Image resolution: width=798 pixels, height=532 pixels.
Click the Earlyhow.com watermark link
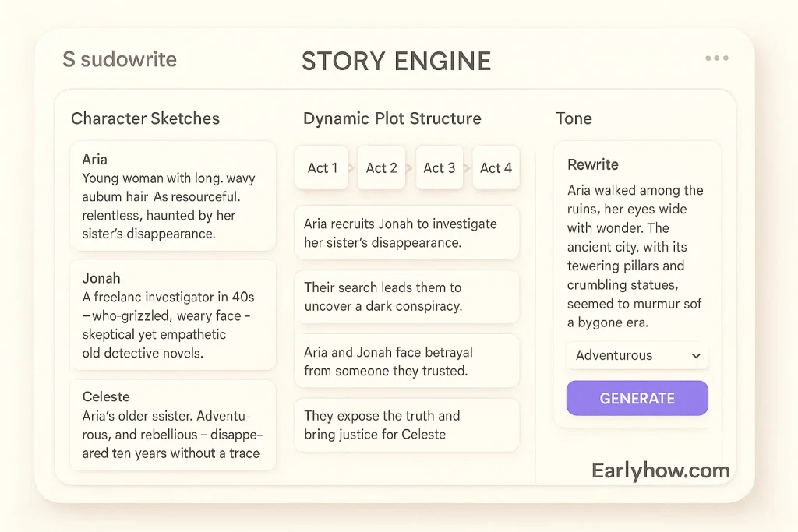[x=660, y=470]
